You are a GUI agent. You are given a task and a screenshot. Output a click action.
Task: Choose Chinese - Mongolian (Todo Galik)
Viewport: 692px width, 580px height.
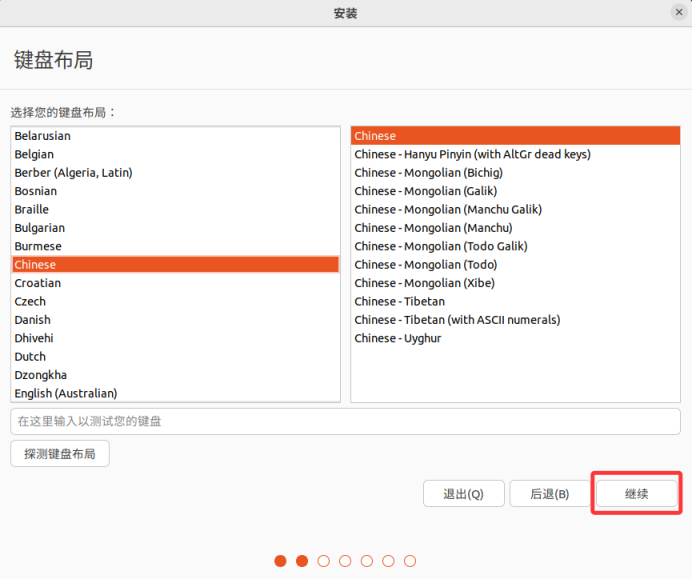click(515, 246)
